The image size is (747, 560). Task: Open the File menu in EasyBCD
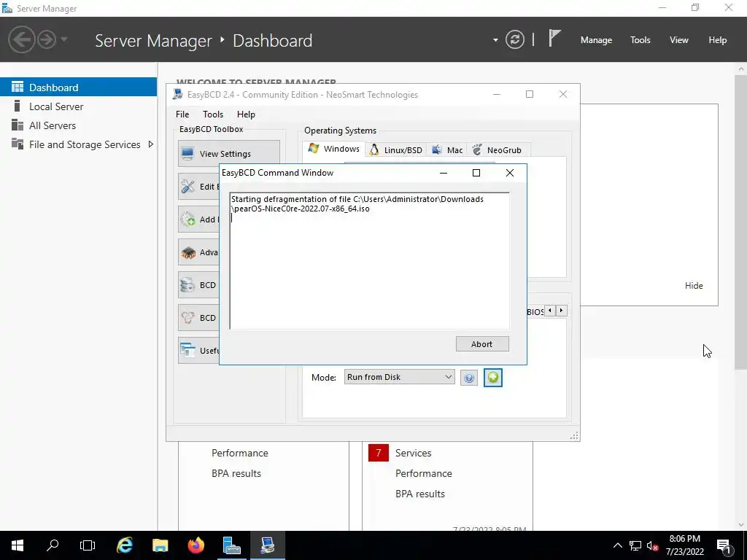coord(182,114)
